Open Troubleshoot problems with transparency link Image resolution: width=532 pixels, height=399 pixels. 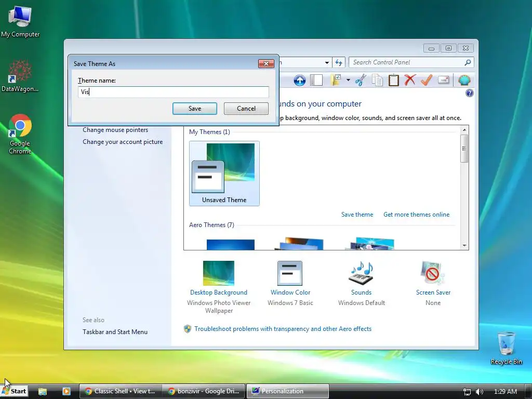coord(283,329)
